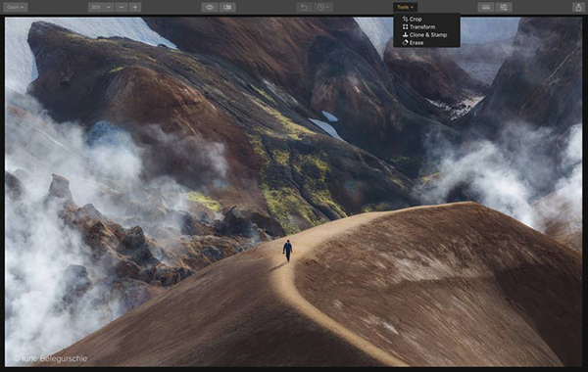
Task: Click the undo arrow icon
Action: (304, 7)
